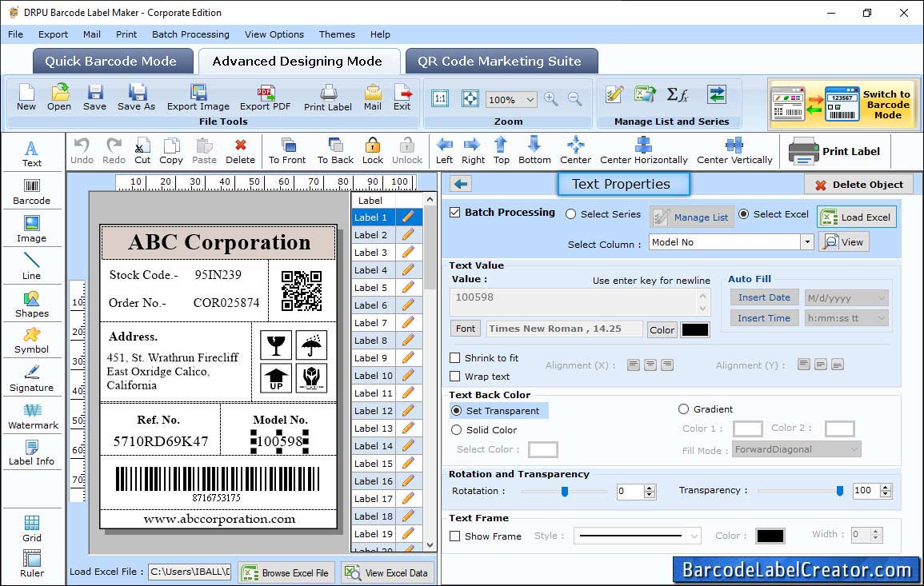Check the Show Frame checkbox

[x=455, y=536]
